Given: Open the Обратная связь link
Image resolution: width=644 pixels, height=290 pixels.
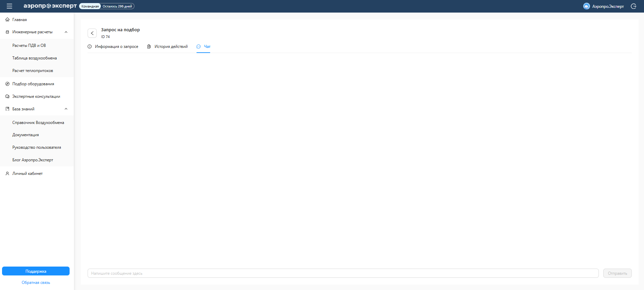Looking at the screenshot, I should click(36, 283).
